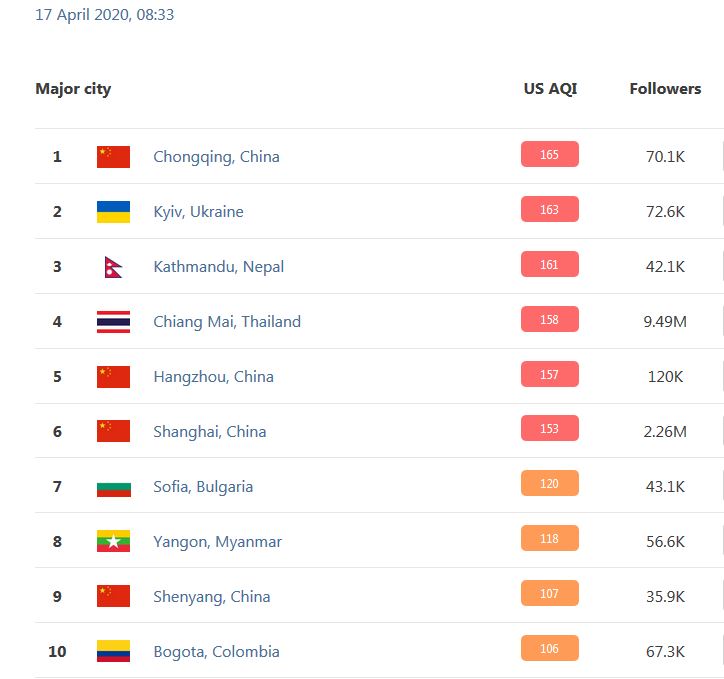Click the Myanmar flag icon
724x679 pixels.
click(x=113, y=542)
